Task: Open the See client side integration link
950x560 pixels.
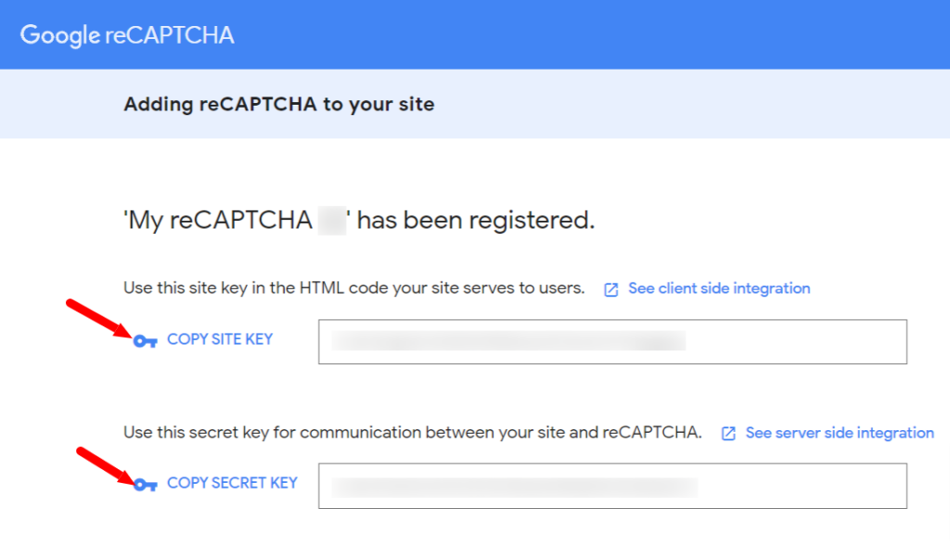Action: pyautogui.click(x=719, y=288)
